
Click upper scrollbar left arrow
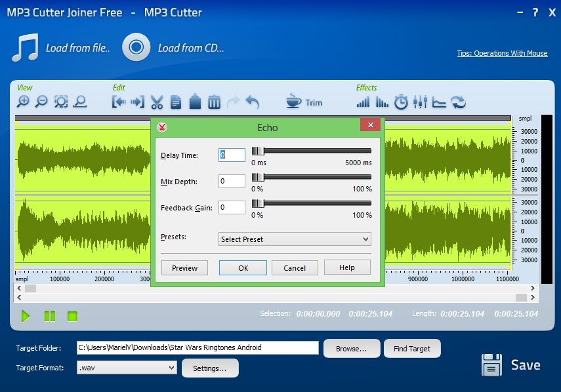(19, 288)
